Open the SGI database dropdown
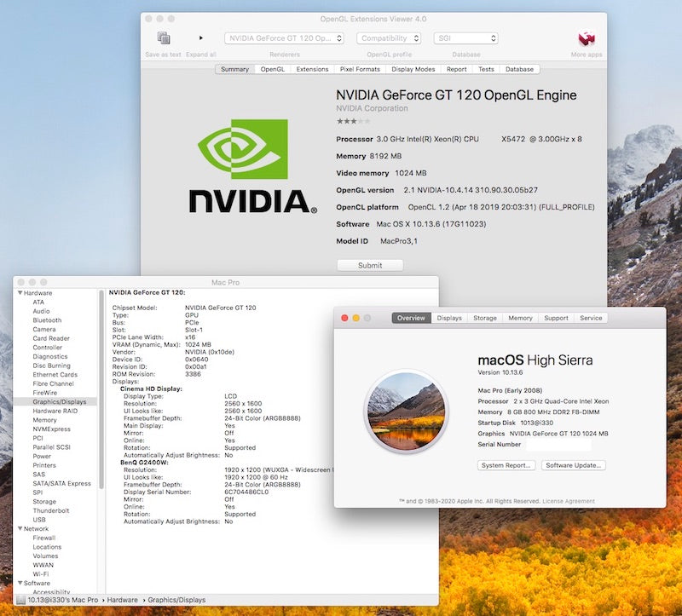 465,37
